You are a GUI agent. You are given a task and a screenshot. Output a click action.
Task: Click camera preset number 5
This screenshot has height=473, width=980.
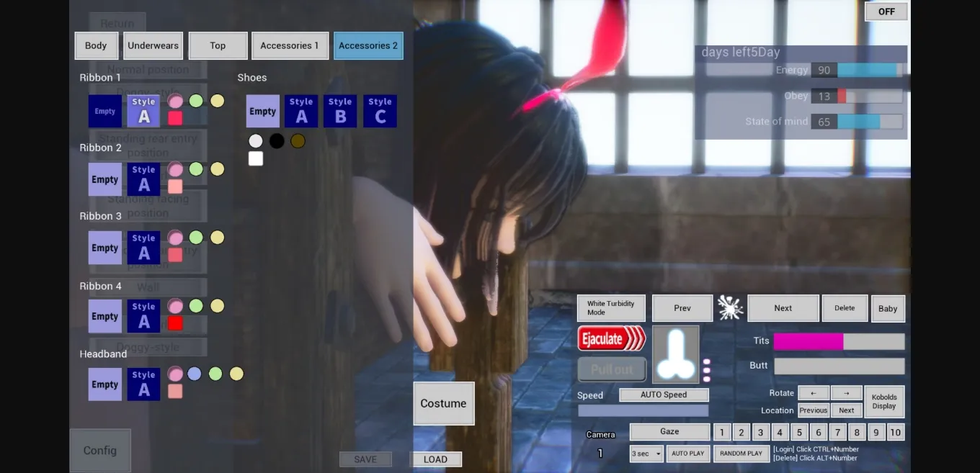tap(799, 431)
